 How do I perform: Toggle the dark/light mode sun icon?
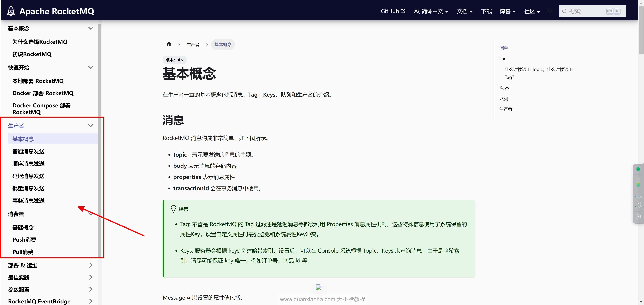point(550,11)
